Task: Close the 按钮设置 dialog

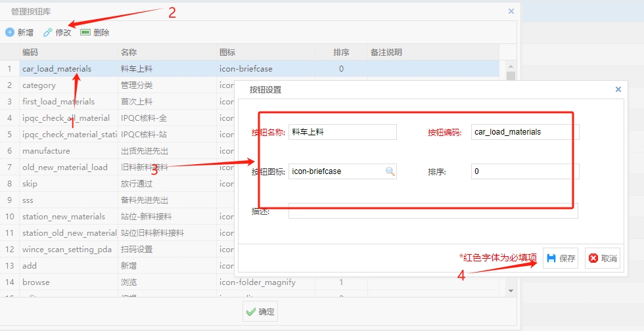Action: (x=618, y=89)
